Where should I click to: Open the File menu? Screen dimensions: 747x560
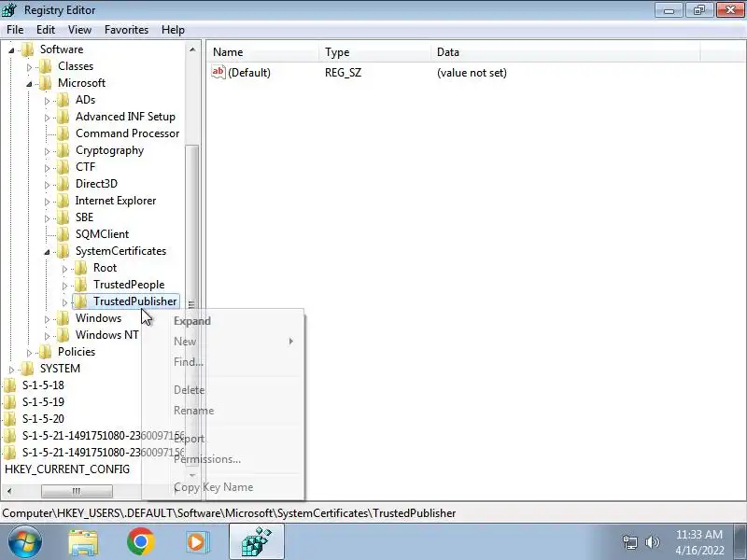15,30
